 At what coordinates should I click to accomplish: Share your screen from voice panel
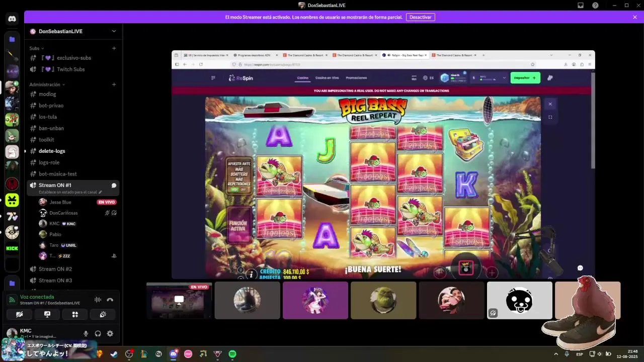47,314
